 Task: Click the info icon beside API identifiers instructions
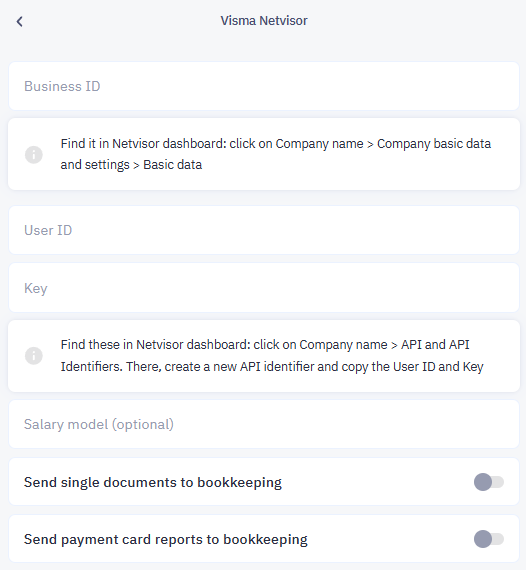34,356
